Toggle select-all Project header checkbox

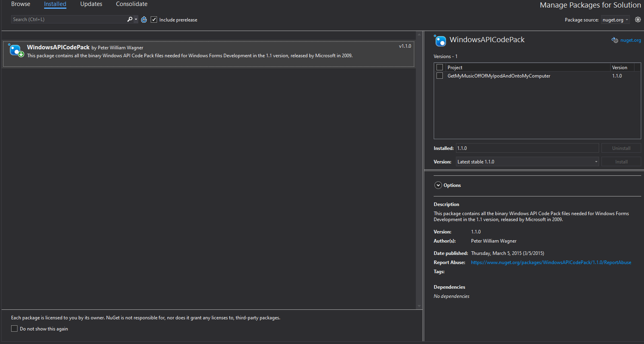pyautogui.click(x=440, y=67)
